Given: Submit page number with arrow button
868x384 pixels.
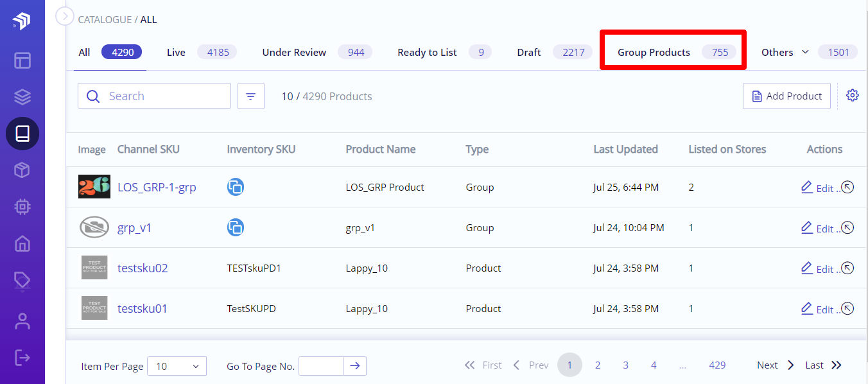Looking at the screenshot, I should [355, 366].
